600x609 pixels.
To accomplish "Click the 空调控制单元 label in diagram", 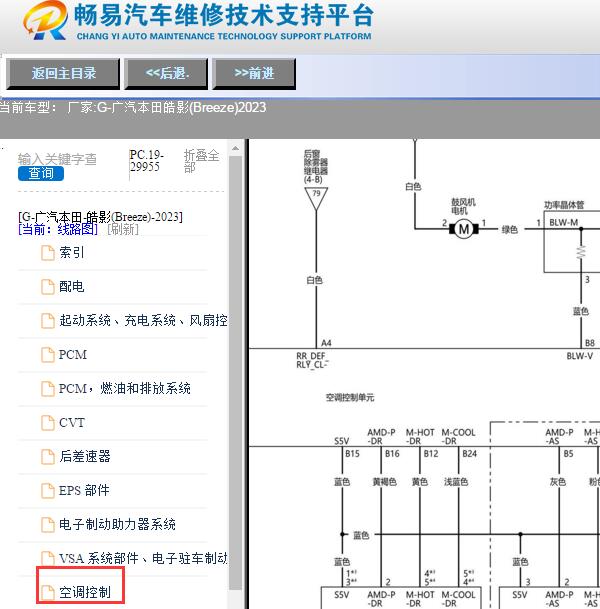I will click(x=350, y=397).
